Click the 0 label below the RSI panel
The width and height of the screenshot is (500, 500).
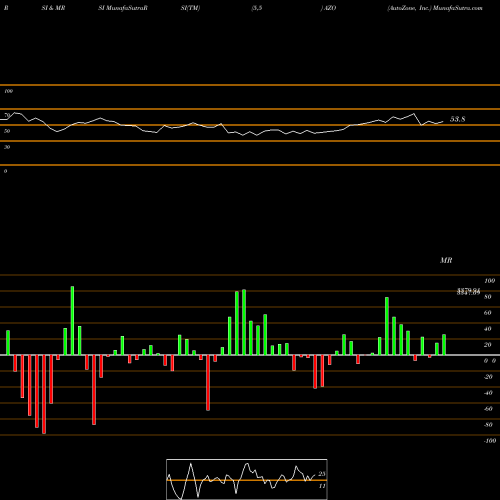pyautogui.click(x=5, y=171)
